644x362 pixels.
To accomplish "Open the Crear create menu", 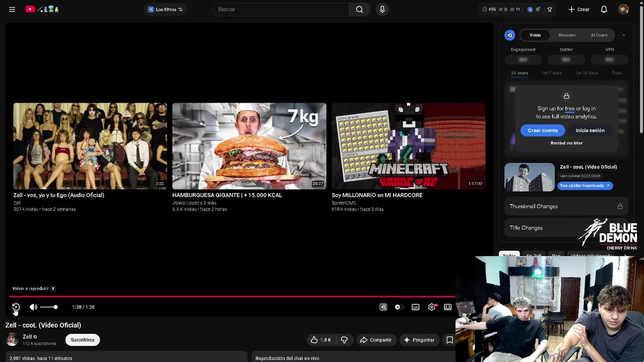I will click(579, 9).
